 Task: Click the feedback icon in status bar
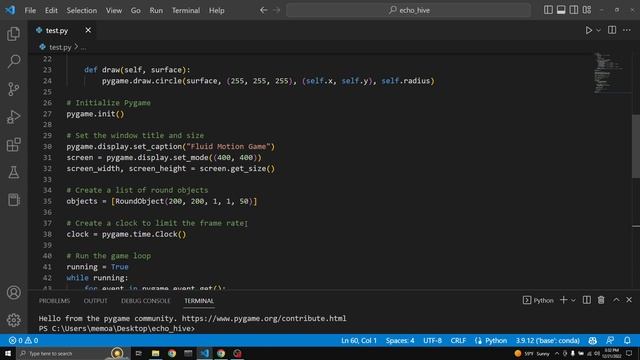point(610,340)
